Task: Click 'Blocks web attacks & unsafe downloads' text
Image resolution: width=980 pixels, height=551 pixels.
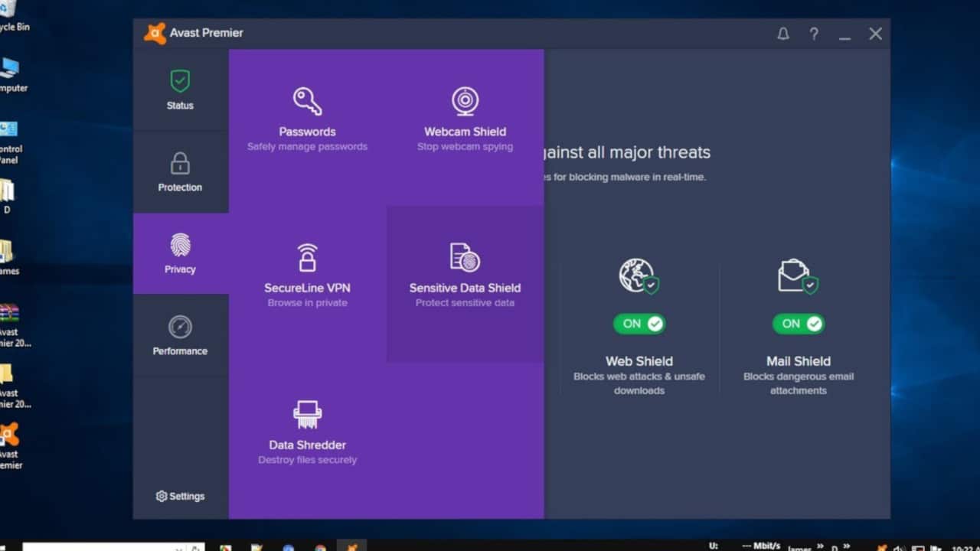Action: 639,383
